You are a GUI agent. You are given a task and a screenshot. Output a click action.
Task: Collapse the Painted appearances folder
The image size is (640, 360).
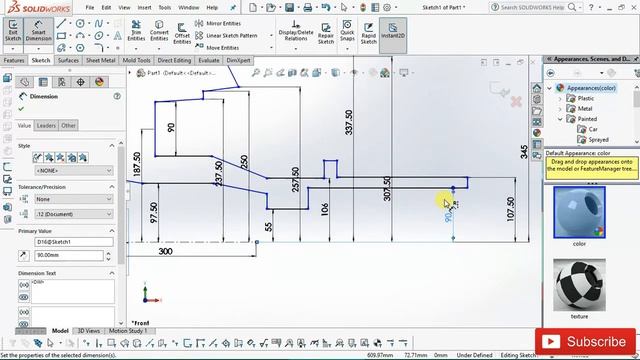[x=560, y=119]
